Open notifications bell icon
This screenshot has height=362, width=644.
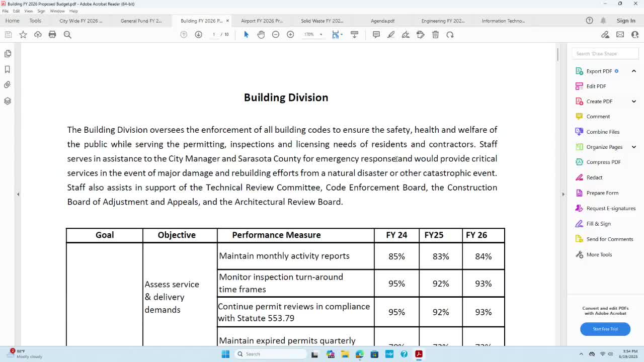[603, 21]
